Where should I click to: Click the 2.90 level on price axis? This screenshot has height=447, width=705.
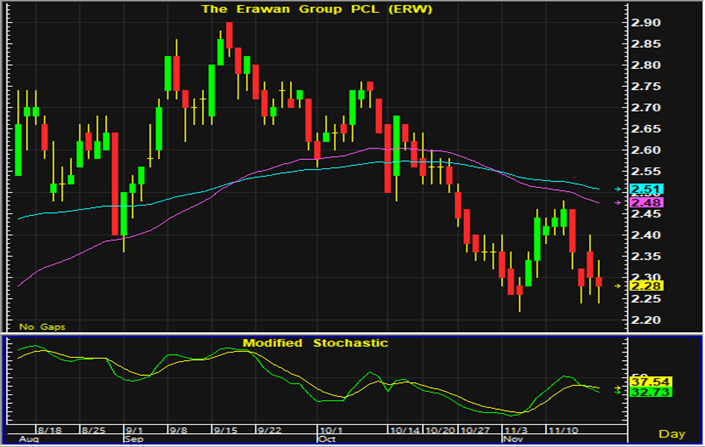(646, 22)
